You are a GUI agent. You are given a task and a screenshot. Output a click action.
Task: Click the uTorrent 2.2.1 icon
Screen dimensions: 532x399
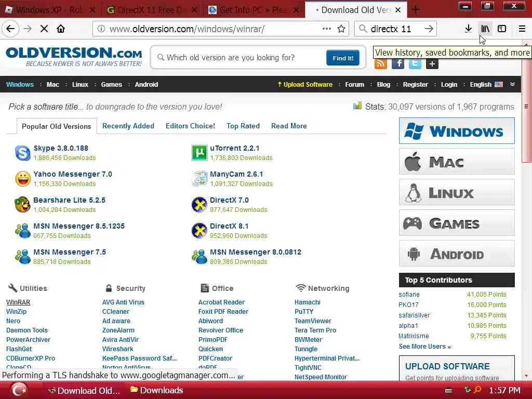point(199,153)
